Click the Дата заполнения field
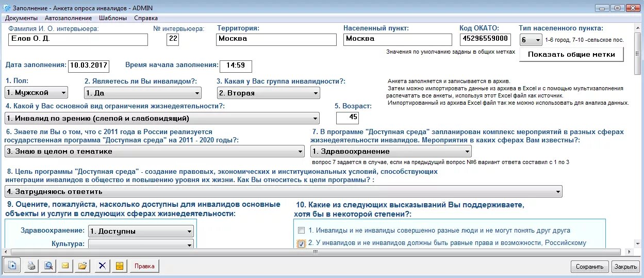The width and height of the screenshot is (644, 278). [x=89, y=66]
